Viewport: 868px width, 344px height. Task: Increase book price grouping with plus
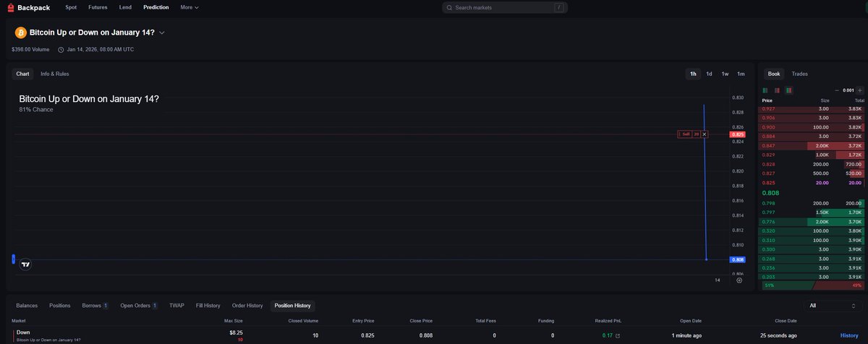(860, 90)
